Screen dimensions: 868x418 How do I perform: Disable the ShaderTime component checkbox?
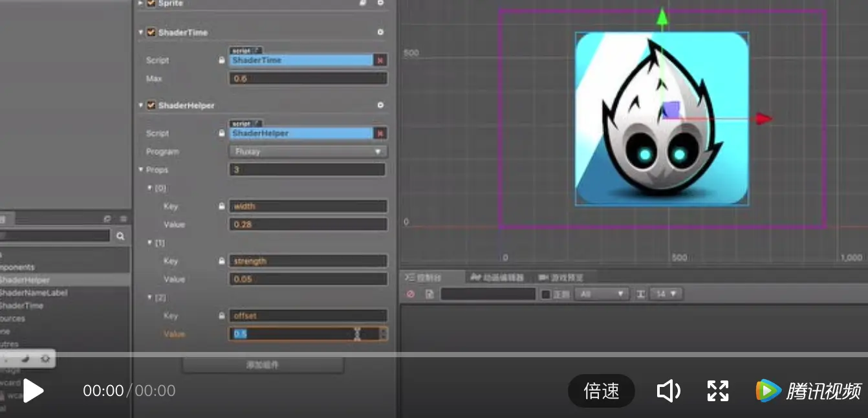pos(151,32)
